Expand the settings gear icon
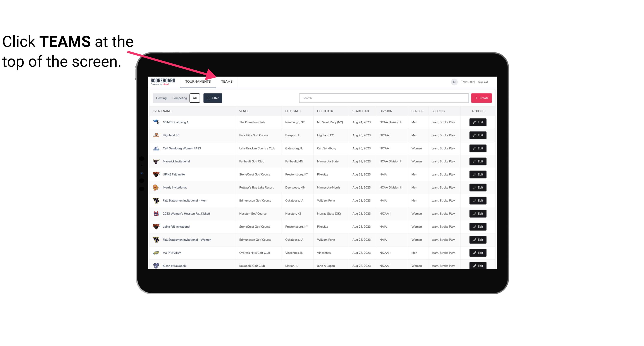This screenshot has width=644, height=346. tap(454, 81)
